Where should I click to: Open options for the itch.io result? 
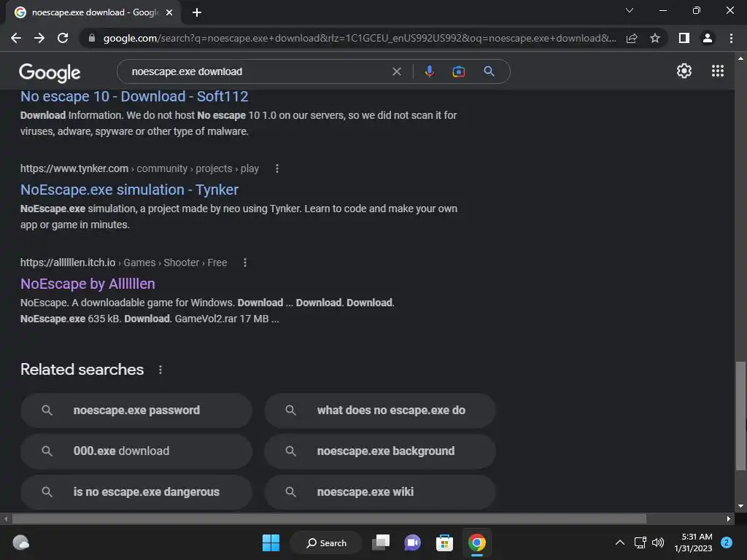point(245,262)
